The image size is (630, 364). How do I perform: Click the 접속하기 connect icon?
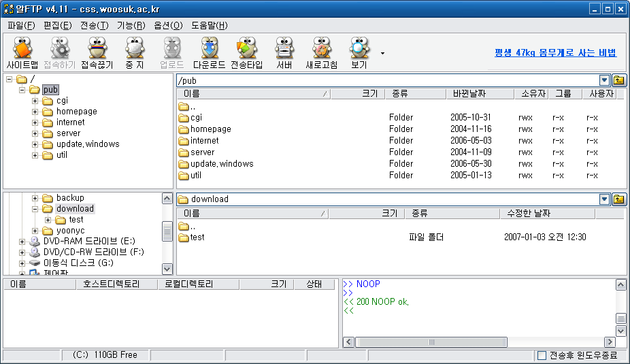pyautogui.click(x=59, y=53)
